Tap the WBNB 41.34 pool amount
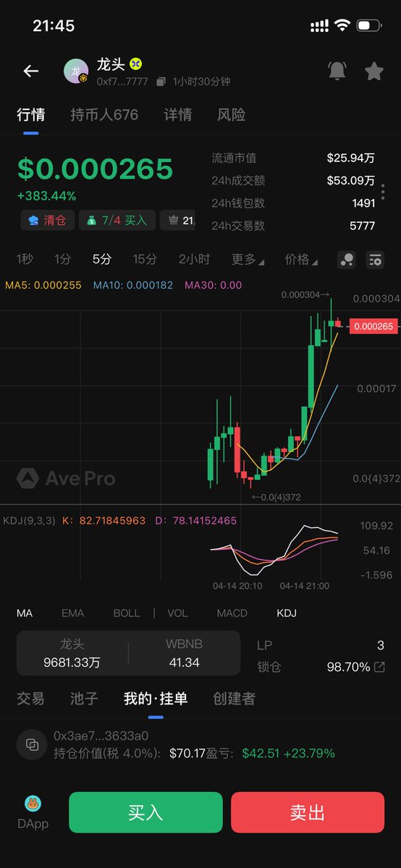 185,653
